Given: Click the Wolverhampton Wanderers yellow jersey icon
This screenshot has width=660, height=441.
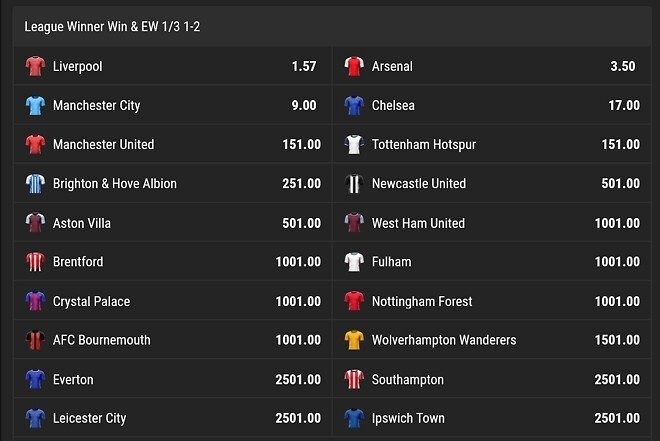Looking at the screenshot, I should coord(354,340).
